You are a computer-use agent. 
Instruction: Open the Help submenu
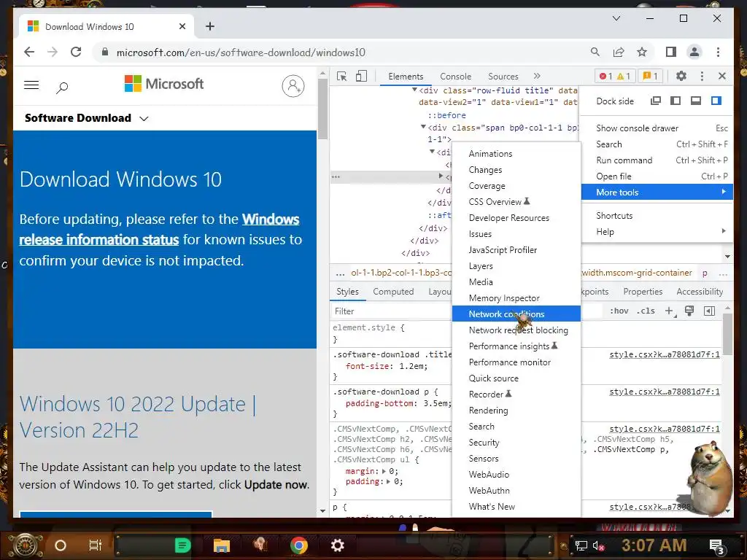(657, 232)
